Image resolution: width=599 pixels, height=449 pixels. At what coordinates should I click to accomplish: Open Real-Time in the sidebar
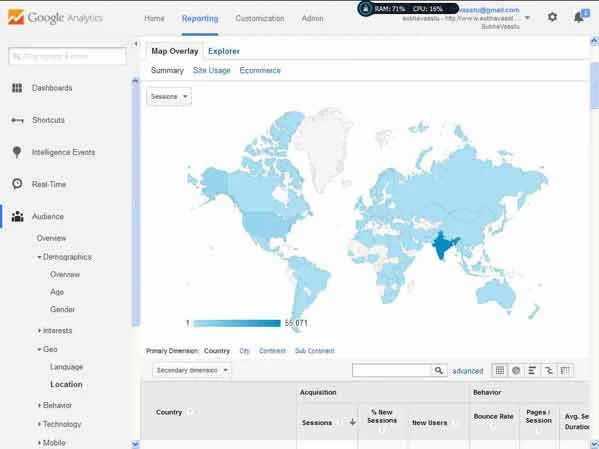coord(49,184)
